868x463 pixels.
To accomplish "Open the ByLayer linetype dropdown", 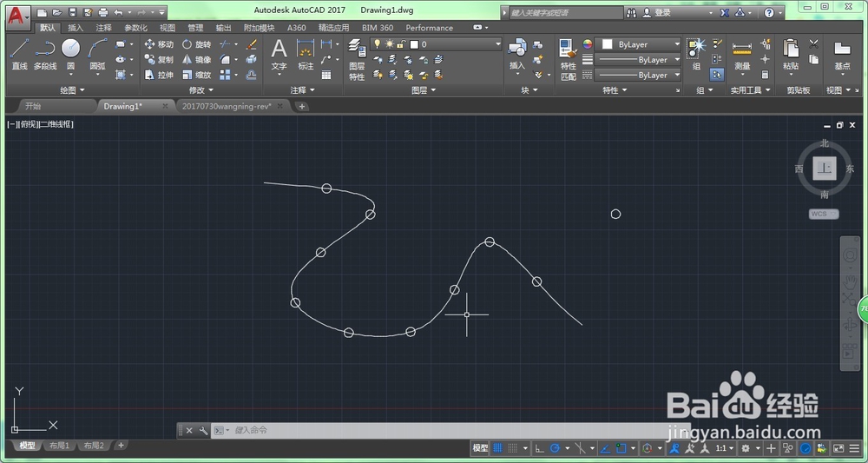I will pyautogui.click(x=677, y=75).
